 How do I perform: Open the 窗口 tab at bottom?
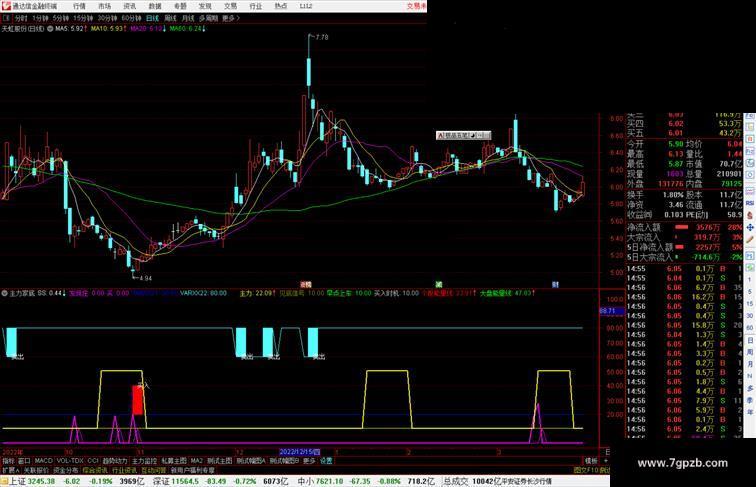pos(24,461)
